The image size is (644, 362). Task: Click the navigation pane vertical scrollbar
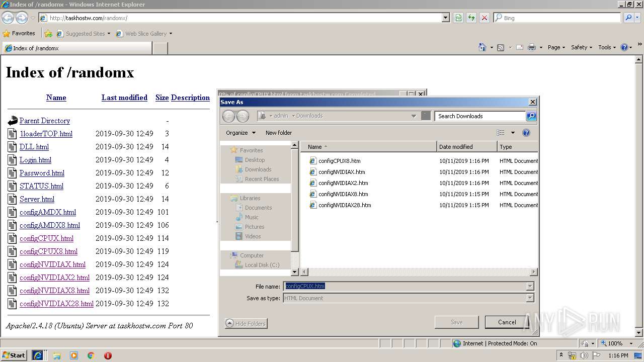(x=295, y=209)
